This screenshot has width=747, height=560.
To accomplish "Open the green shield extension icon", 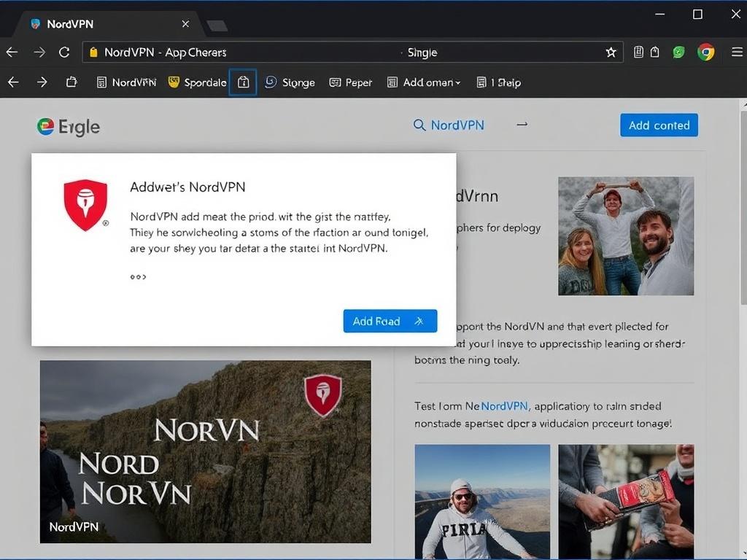I will (678, 52).
